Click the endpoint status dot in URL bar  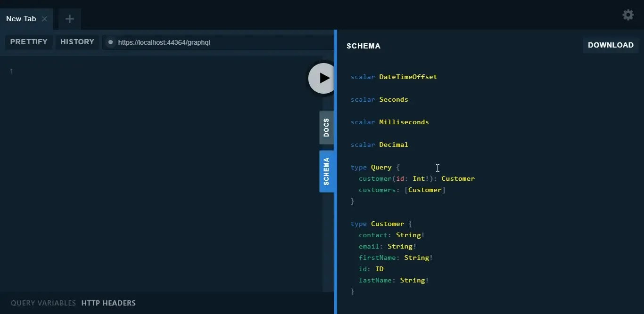coord(110,42)
